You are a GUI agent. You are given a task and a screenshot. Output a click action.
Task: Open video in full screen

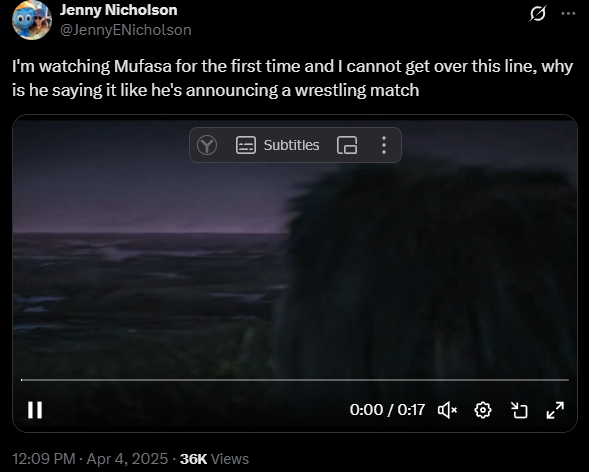pos(555,410)
